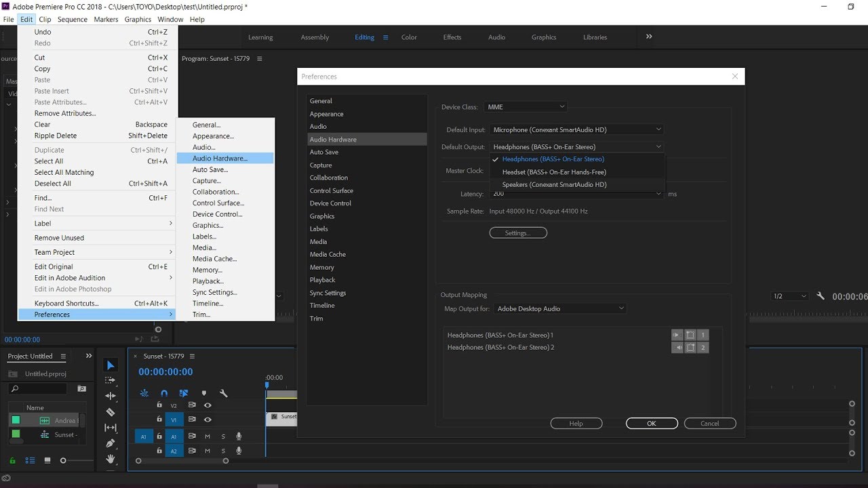868x488 pixels.
Task: Mute audio track A1
Action: [x=208, y=436]
